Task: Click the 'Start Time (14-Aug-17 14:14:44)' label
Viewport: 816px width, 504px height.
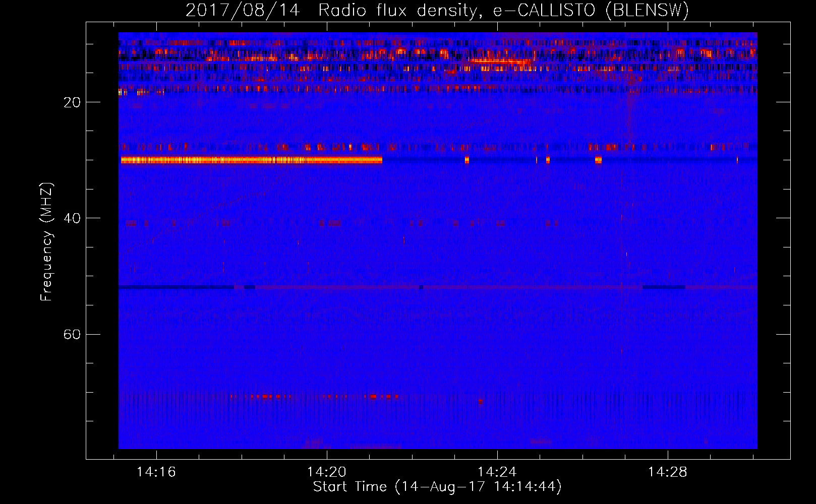Action: (x=437, y=487)
